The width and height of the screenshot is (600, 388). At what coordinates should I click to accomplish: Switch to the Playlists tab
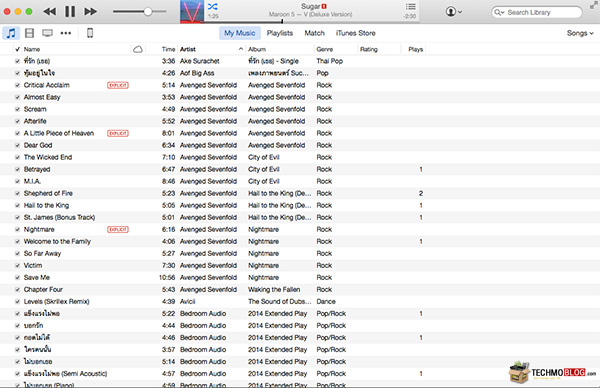pos(280,33)
